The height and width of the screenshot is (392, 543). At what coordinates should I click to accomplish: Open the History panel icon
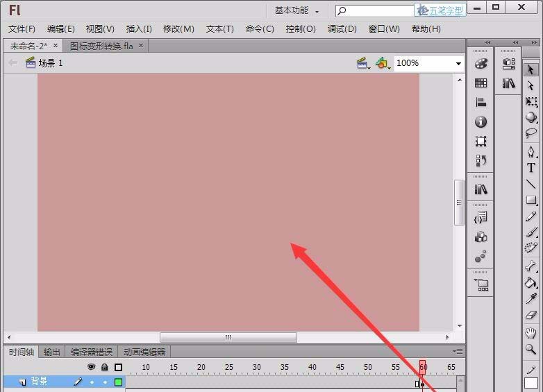481,160
